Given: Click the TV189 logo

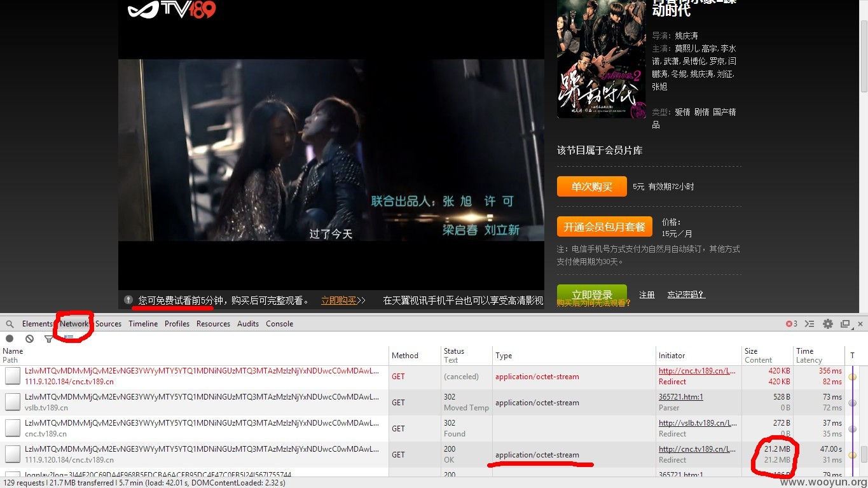Looking at the screenshot, I should (172, 10).
